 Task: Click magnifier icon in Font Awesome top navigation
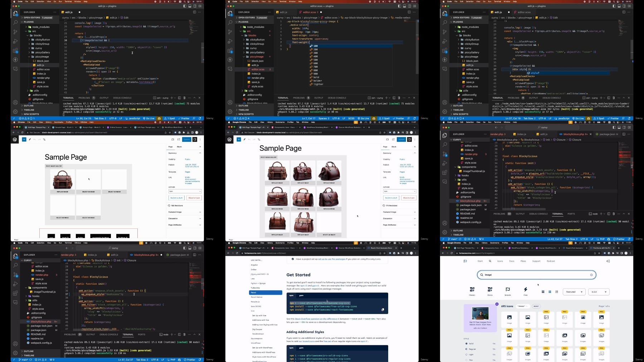pos(490,261)
